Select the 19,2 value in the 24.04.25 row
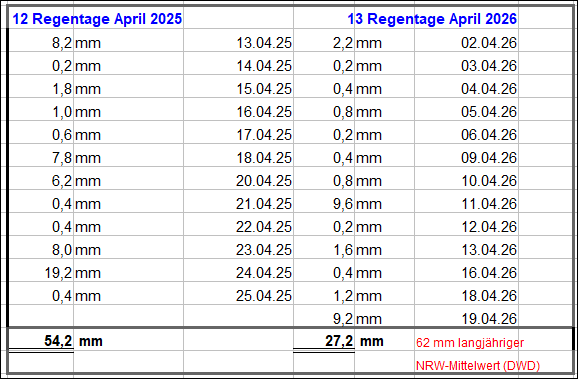 tap(58, 273)
